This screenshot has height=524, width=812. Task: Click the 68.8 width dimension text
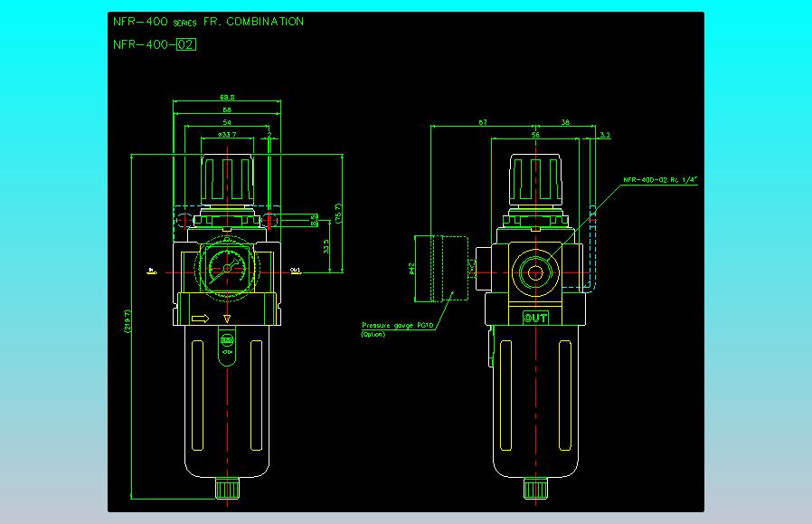pyautogui.click(x=227, y=97)
